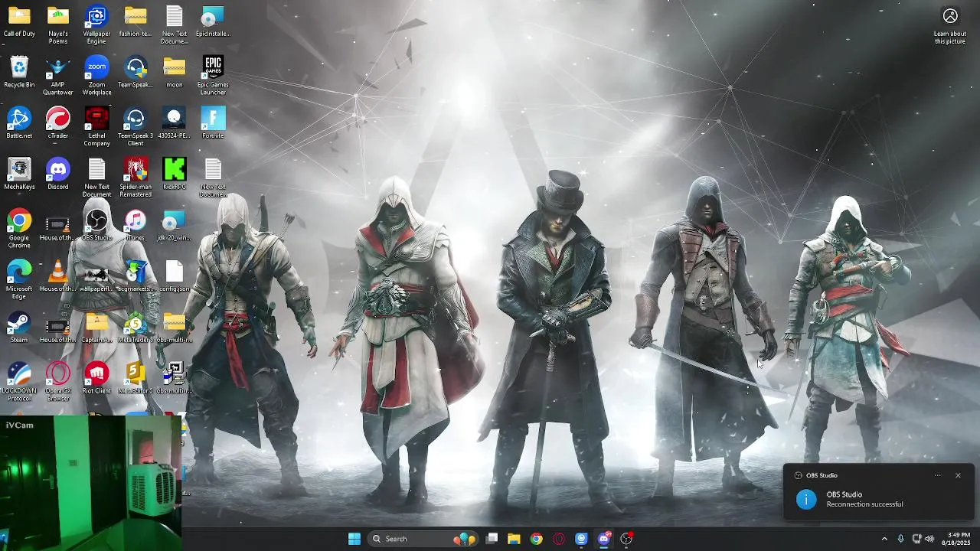Focus the iVCam camera preview window
This screenshot has width=980, height=551.
(91, 482)
